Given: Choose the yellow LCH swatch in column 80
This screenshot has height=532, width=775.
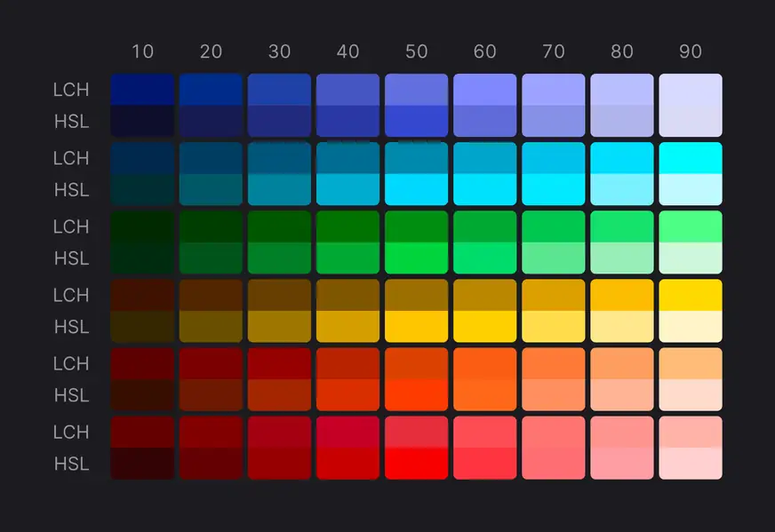Looking at the screenshot, I should click(x=622, y=295).
